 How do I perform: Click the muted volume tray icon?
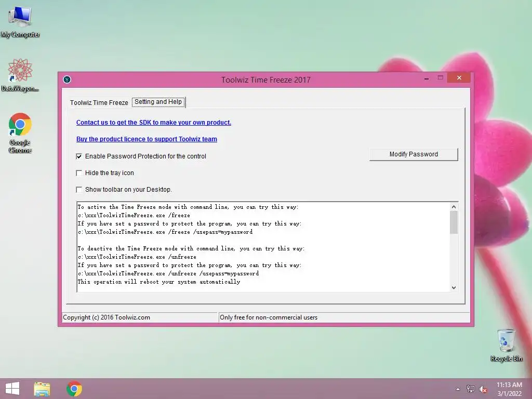(483, 389)
